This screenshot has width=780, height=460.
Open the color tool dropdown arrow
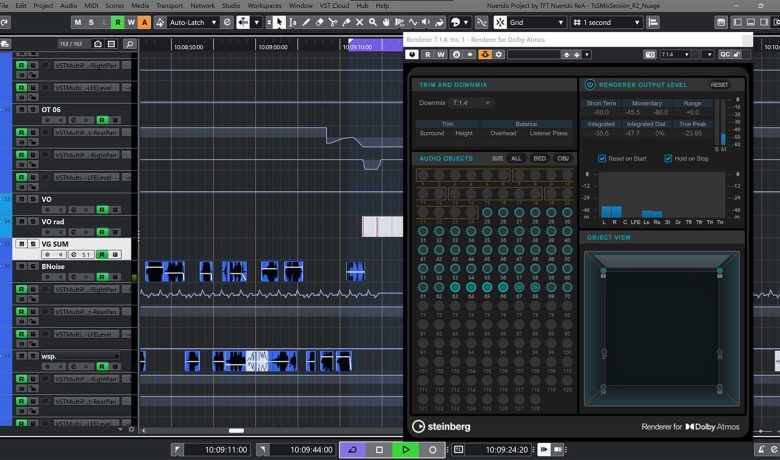click(x=466, y=22)
